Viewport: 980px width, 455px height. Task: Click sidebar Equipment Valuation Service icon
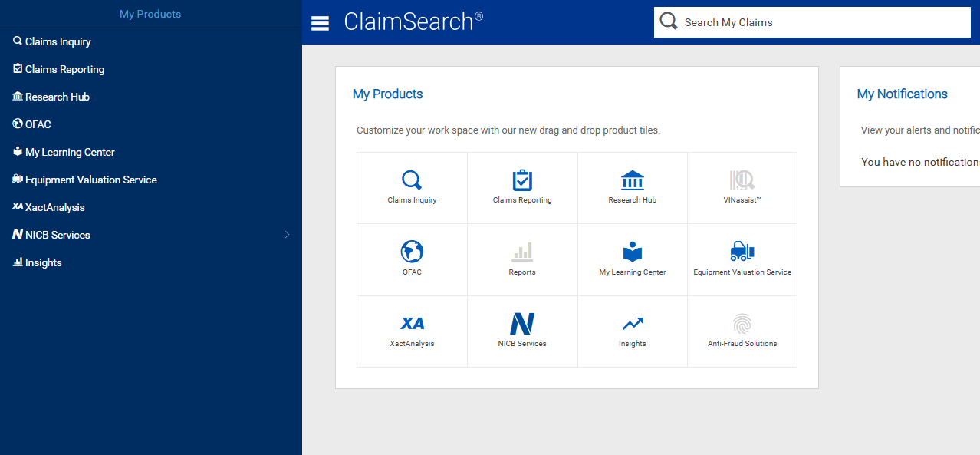18,180
